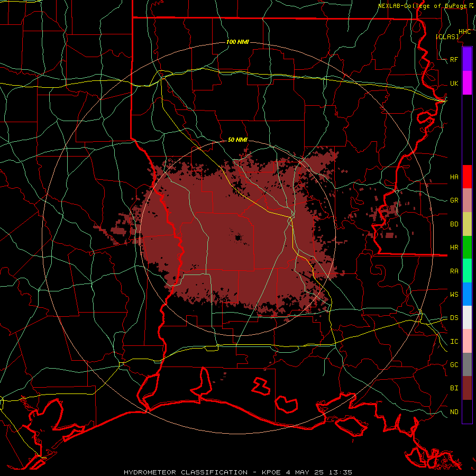Screen dimensions: 476x476
Task: Click the ND legend label
Action: pos(454,412)
